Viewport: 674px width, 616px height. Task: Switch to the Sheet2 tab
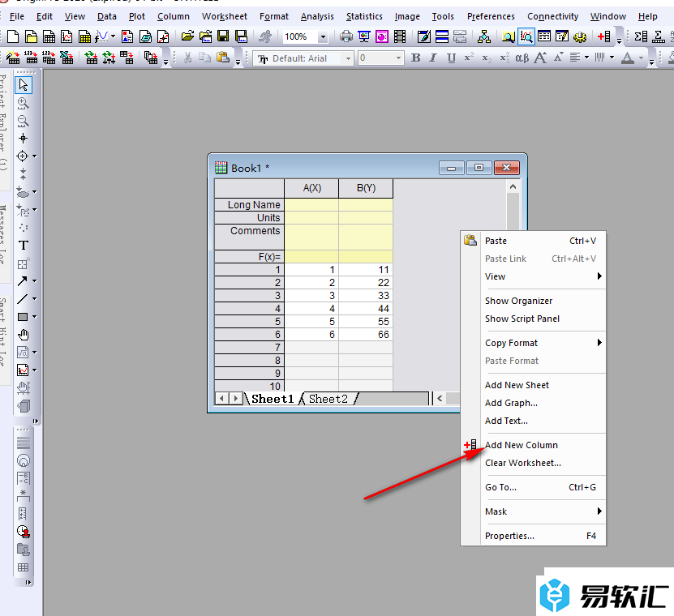click(328, 399)
